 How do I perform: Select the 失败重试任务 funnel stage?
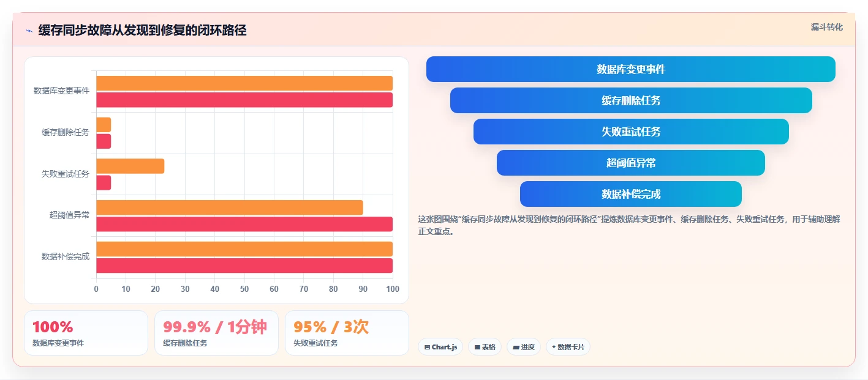631,132
